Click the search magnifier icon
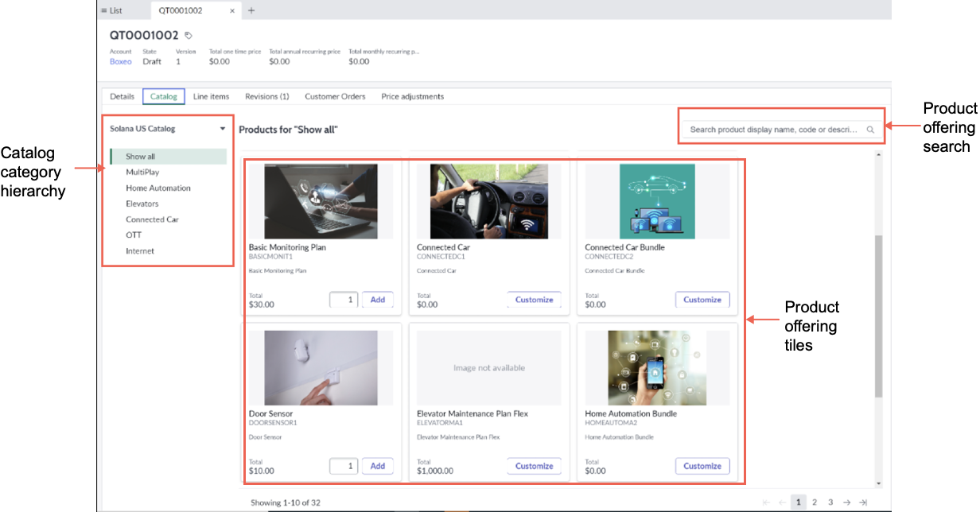 [870, 130]
